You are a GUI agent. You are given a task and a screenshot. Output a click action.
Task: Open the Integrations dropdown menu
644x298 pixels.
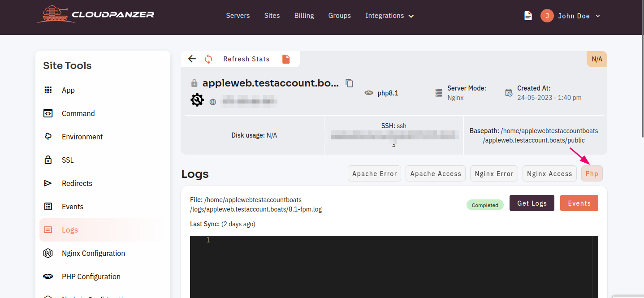click(x=389, y=16)
